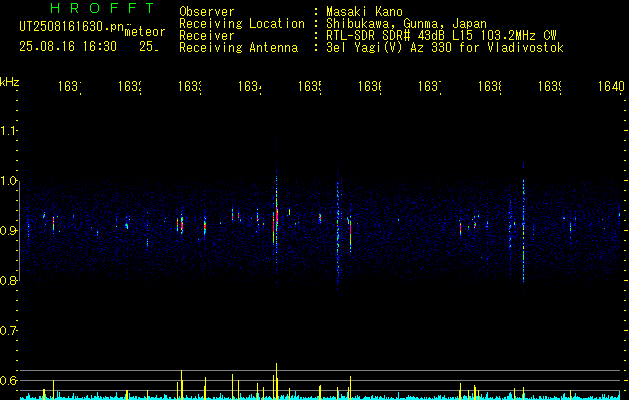Select the antenna text 3el Yagi(V) Az 330 for Vladivostok
Image resolution: width=629 pixels, height=400 pixels.
(445, 48)
